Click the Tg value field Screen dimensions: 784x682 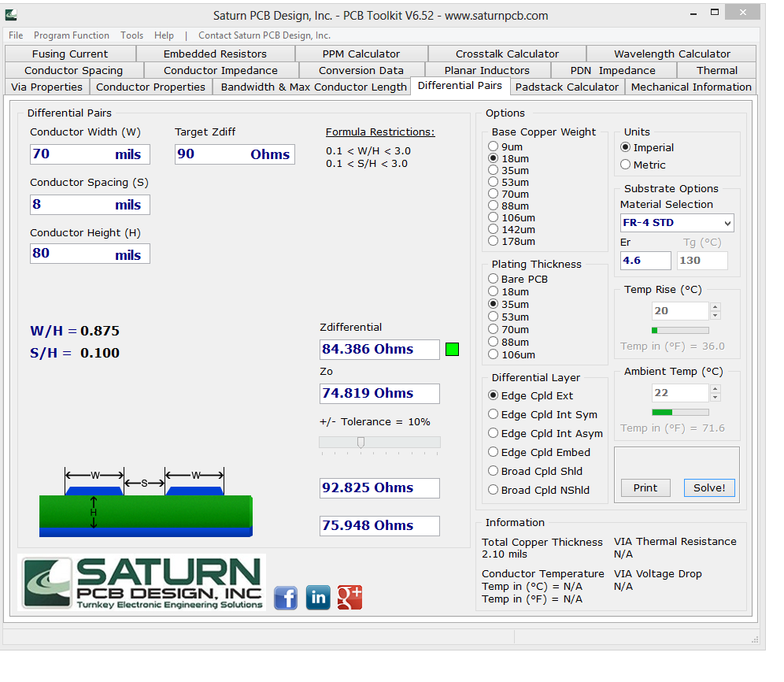(702, 261)
